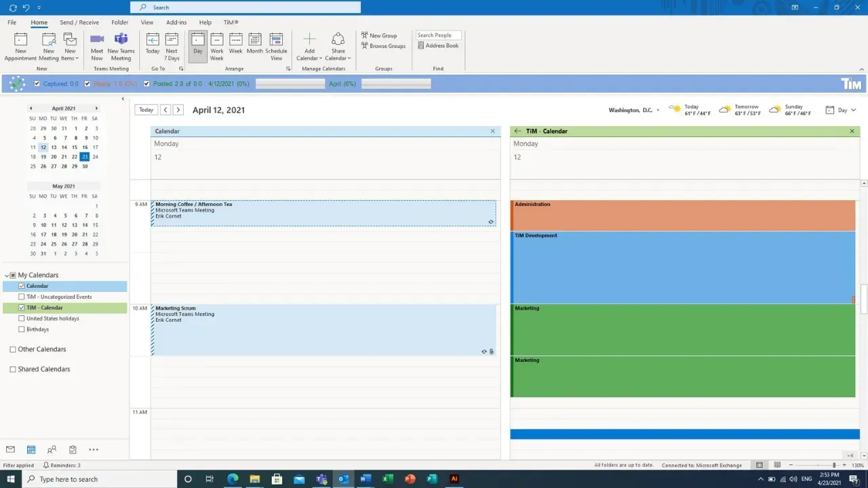Switch to Tasks view

pos(73,449)
